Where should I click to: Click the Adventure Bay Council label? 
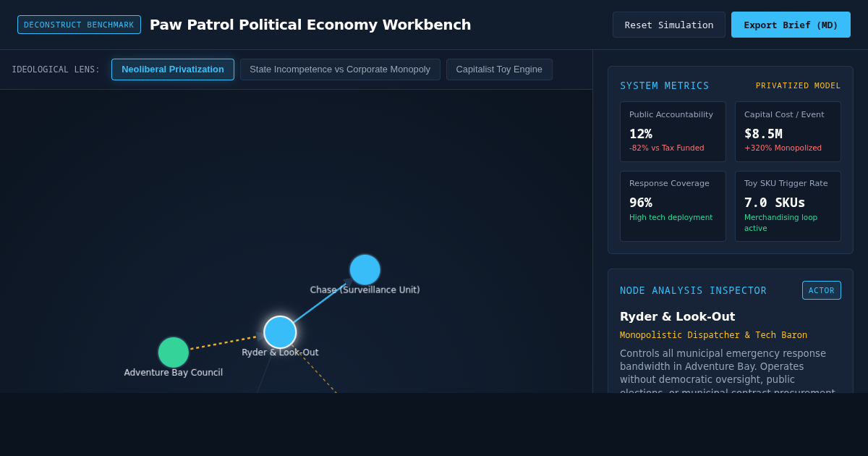point(174,373)
